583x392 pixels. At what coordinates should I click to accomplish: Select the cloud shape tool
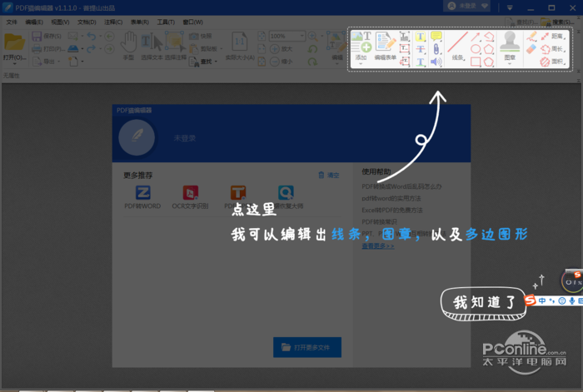click(x=489, y=62)
